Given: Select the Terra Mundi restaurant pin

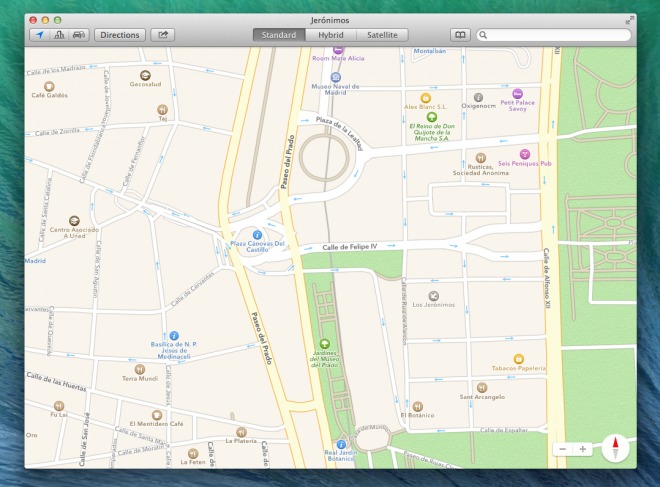Looking at the screenshot, I should coord(140,370).
